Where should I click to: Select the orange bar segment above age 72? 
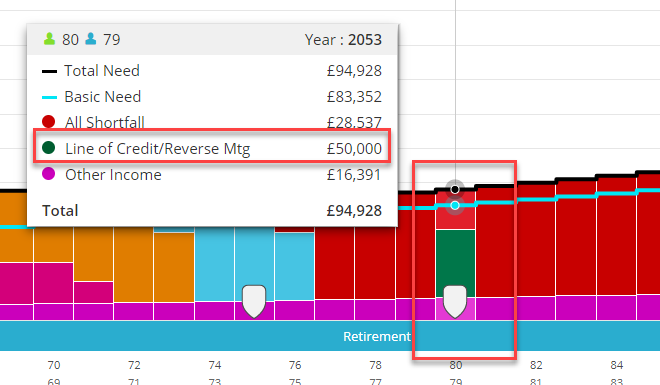pyautogui.click(x=134, y=264)
